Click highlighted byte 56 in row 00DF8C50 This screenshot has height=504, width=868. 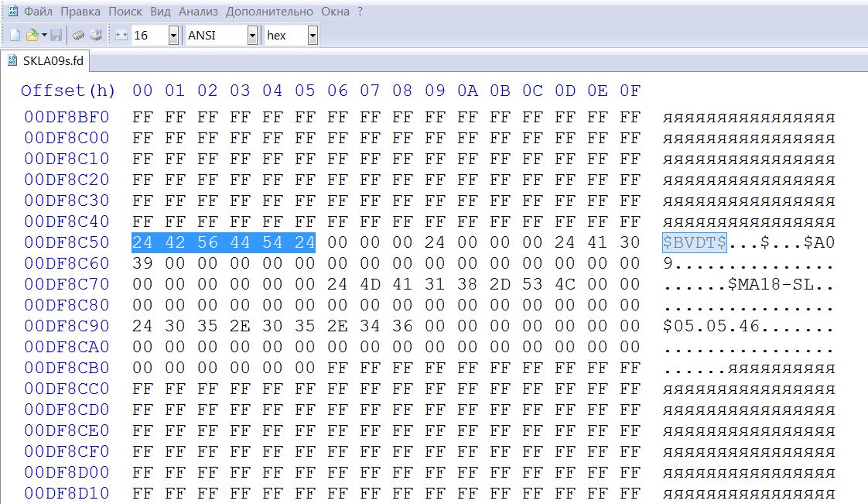point(207,242)
